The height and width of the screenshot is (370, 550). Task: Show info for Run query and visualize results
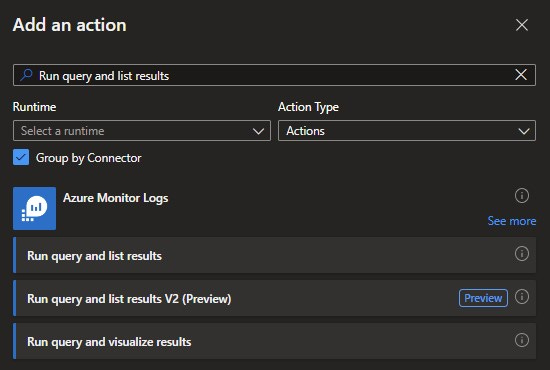tap(522, 340)
